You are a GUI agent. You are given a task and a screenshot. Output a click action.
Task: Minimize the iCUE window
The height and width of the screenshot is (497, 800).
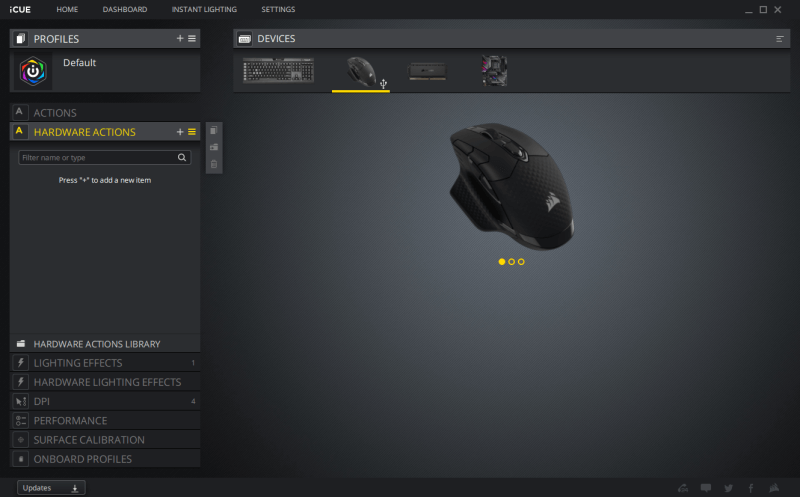[748, 10]
